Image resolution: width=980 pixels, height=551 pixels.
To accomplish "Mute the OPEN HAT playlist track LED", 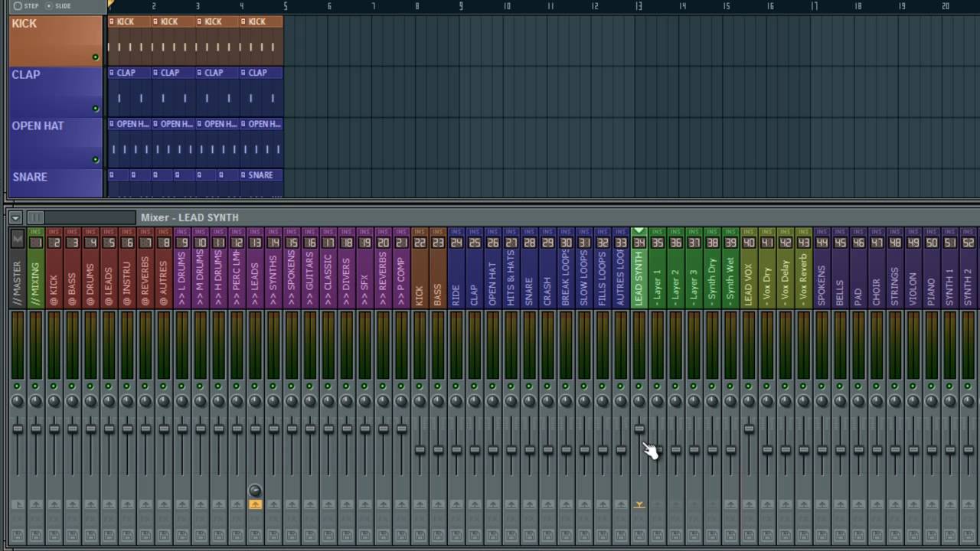I will [96, 160].
